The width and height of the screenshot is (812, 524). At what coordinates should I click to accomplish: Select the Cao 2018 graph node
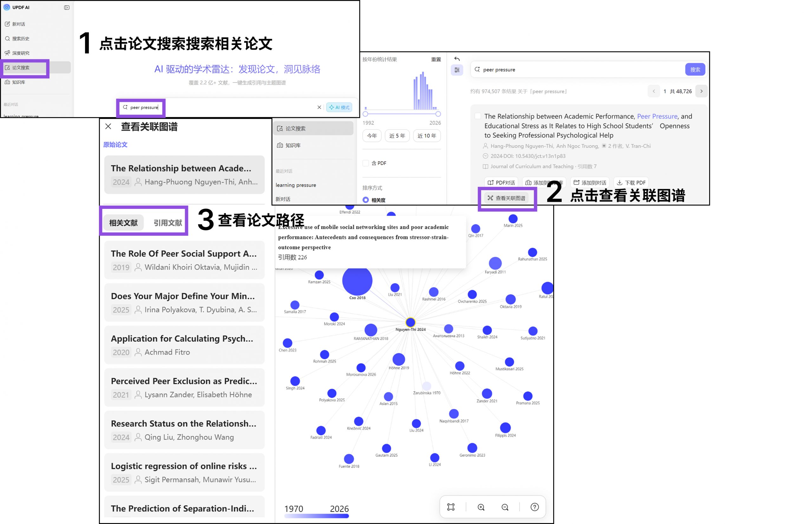point(357,280)
